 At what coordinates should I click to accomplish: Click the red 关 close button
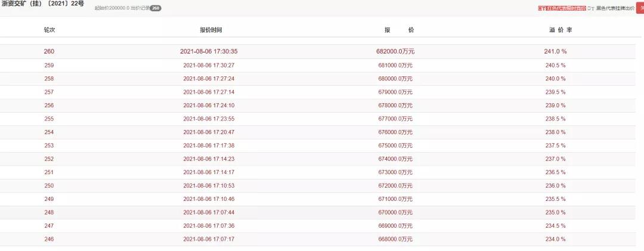pos(640,8)
